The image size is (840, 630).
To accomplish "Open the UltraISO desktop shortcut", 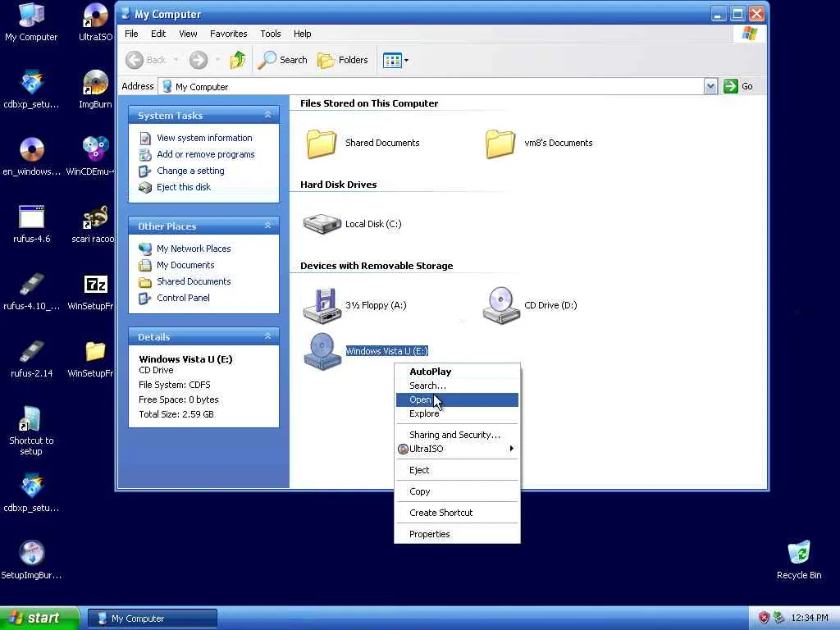I will [x=95, y=23].
